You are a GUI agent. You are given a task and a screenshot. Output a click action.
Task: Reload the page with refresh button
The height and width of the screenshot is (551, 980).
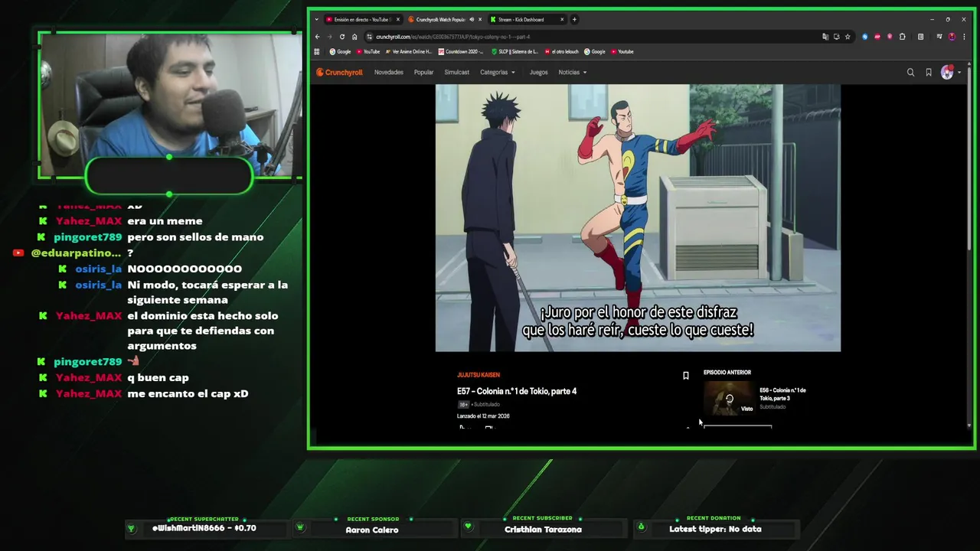click(x=342, y=37)
